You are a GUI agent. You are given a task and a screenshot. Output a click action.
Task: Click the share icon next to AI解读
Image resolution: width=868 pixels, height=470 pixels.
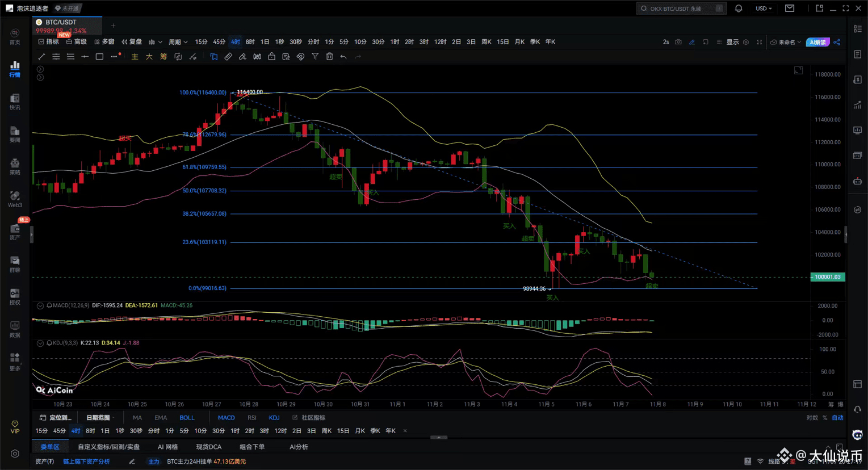point(837,42)
